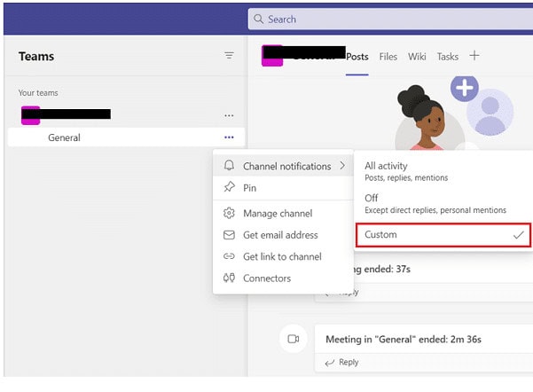533x392 pixels.
Task: Click the magenta team avatar in sidebar
Action: click(x=30, y=115)
